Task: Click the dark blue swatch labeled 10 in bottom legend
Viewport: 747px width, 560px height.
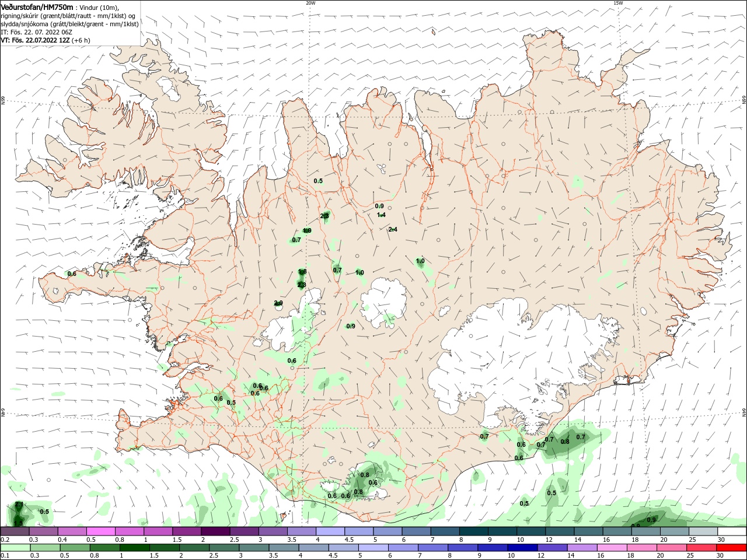Action: tap(521, 548)
